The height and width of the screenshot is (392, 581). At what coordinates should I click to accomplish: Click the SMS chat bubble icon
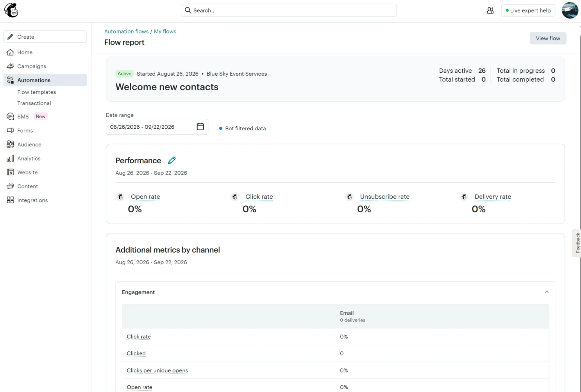(10, 116)
